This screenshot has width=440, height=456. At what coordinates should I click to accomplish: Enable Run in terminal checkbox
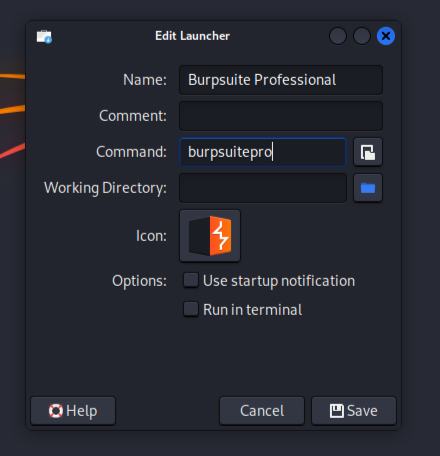pyautogui.click(x=191, y=309)
